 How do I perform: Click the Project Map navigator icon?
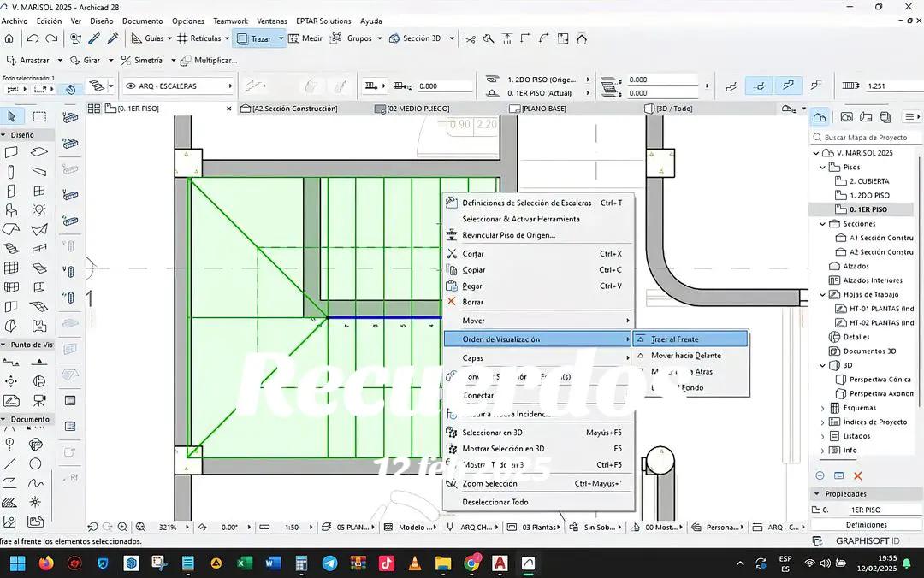click(x=819, y=116)
